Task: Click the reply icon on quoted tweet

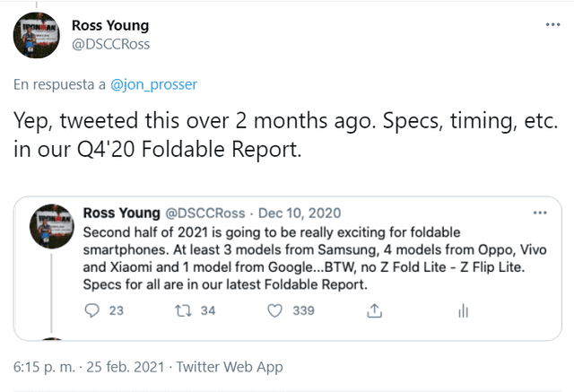Action: point(91,310)
